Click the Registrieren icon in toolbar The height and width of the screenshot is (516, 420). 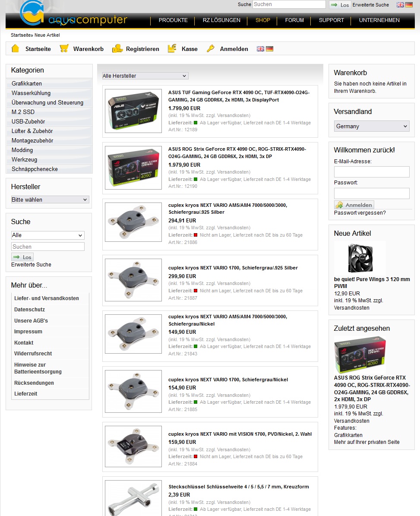click(x=117, y=49)
